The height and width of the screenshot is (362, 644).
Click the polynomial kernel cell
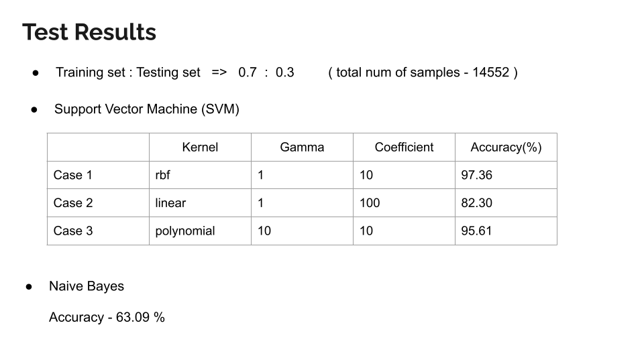(x=200, y=231)
